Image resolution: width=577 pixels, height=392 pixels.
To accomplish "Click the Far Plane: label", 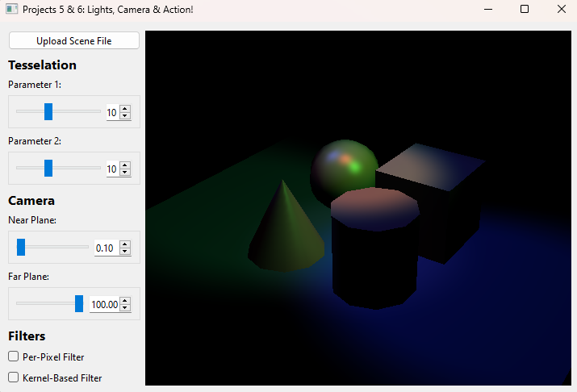I will [x=29, y=277].
